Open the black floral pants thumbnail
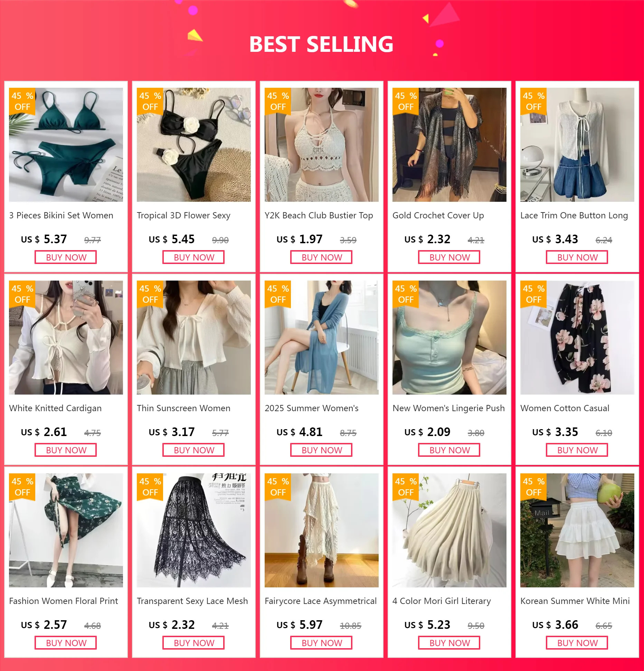This screenshot has height=671, width=644. [577, 338]
